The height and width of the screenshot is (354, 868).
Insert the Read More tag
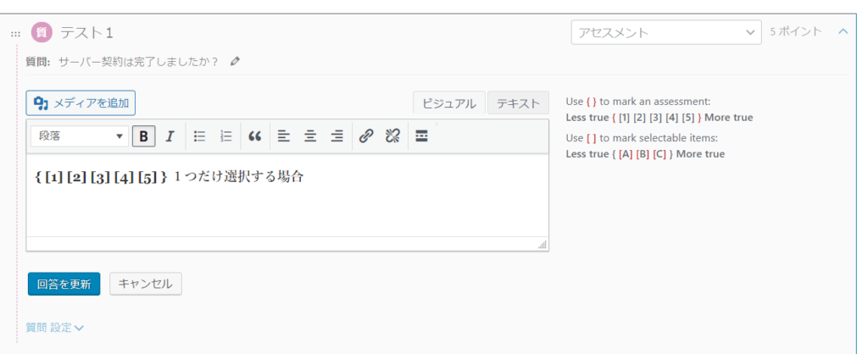(421, 136)
